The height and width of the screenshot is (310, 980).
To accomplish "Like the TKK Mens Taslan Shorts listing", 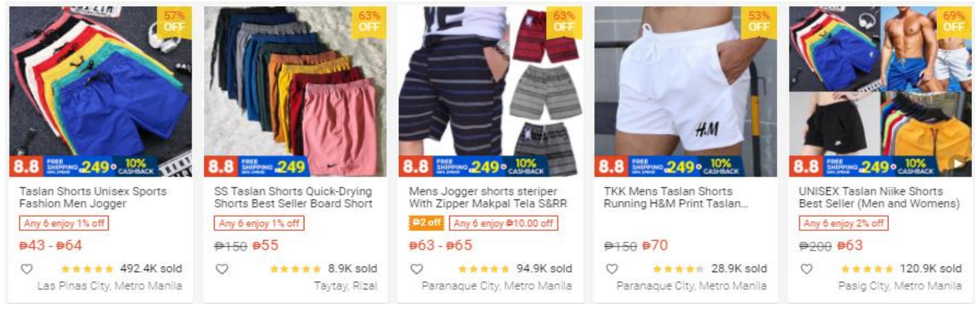I will 612,269.
